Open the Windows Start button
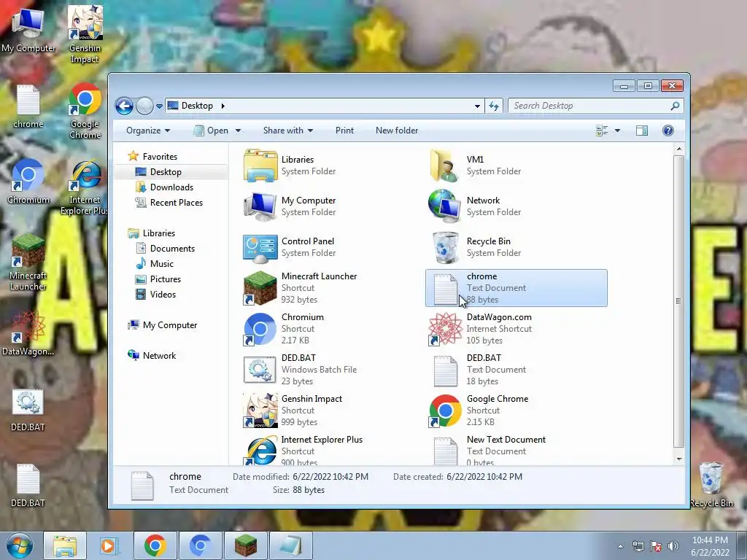This screenshot has width=747, height=560. click(x=20, y=545)
